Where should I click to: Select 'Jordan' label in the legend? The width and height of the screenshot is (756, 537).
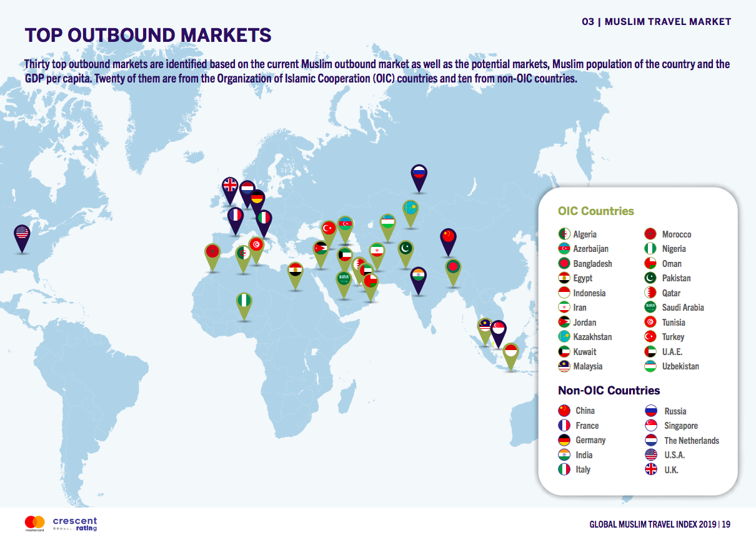tap(585, 323)
